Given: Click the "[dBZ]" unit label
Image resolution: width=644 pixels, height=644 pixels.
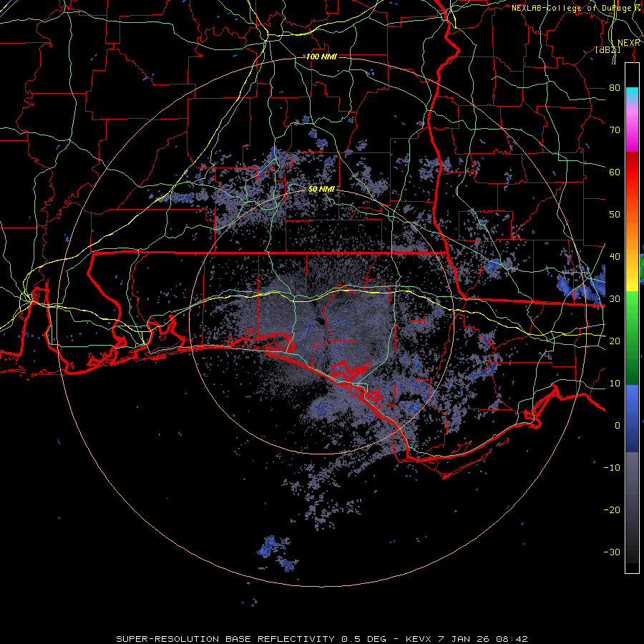Looking at the screenshot, I should (608, 50).
